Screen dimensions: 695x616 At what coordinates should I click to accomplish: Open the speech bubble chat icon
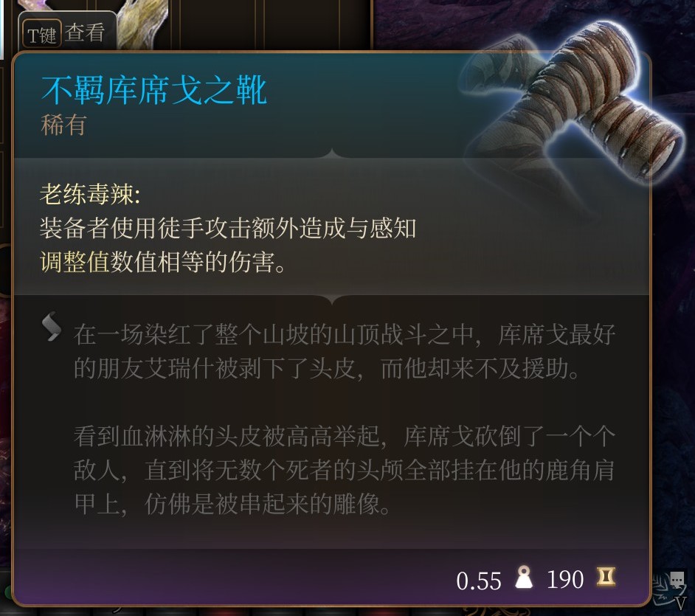click(677, 579)
